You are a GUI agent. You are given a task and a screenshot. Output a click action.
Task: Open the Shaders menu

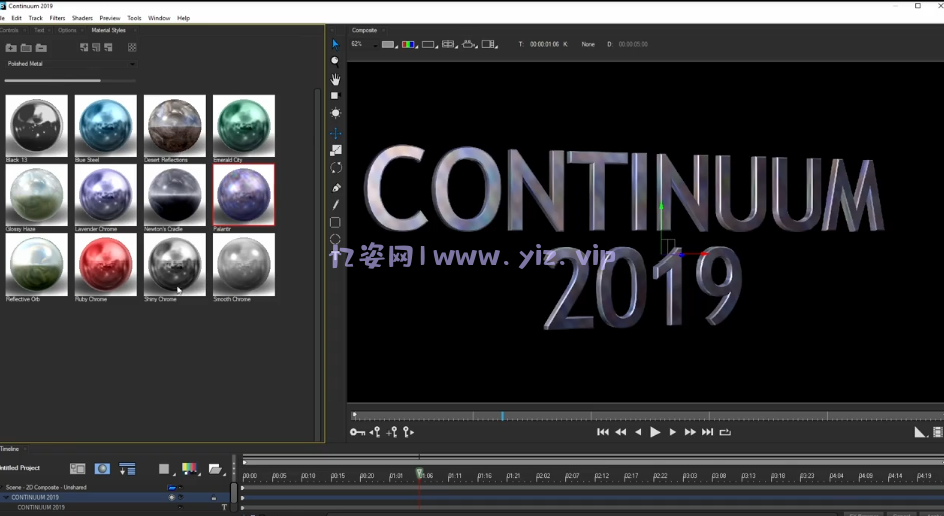pyautogui.click(x=82, y=18)
